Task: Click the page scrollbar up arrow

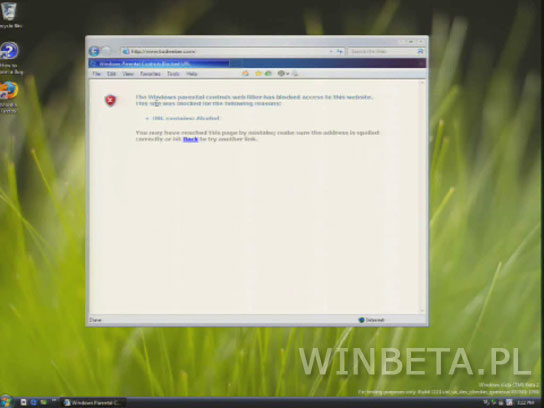Action: 422,83
